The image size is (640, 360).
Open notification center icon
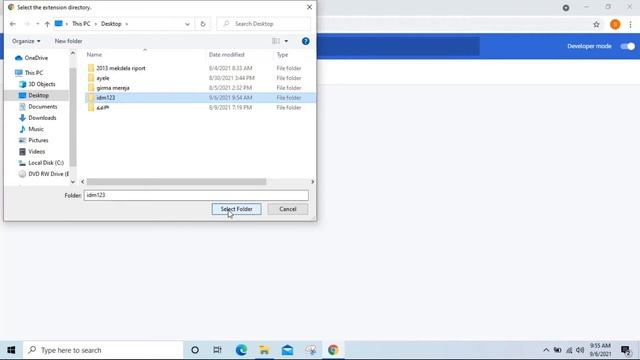click(626, 350)
